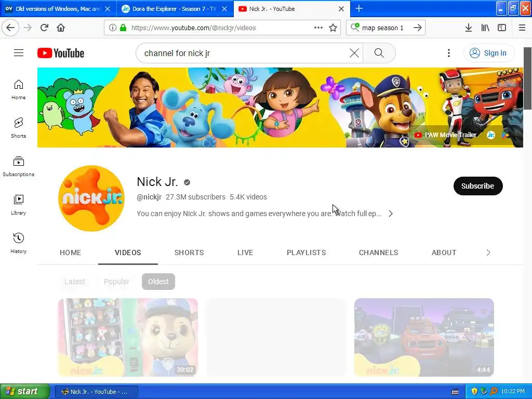Viewport: 532px width, 399px height.
Task: Click the magnifier system tray icon
Action: coord(494,392)
